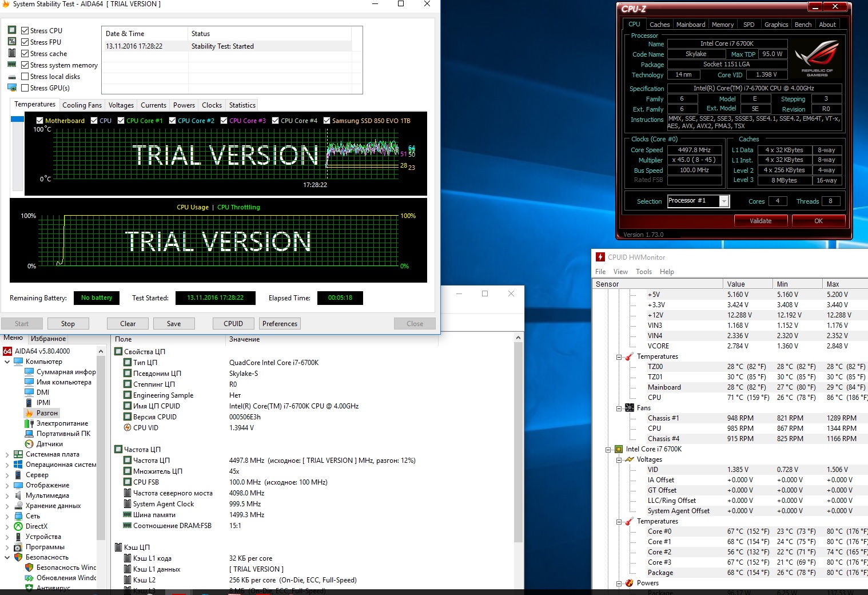Image resolution: width=868 pixels, height=595 pixels.
Task: Stop the stability test with Stop button
Action: click(x=68, y=324)
